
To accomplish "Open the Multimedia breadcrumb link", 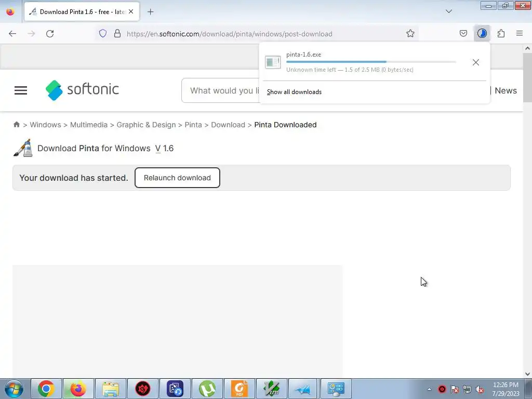I will [x=89, y=125].
